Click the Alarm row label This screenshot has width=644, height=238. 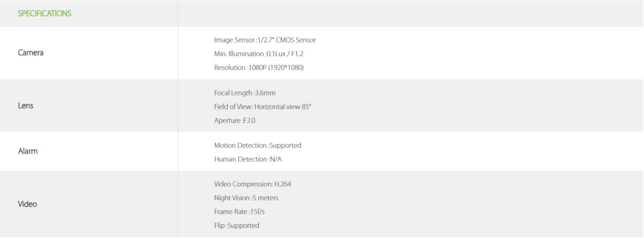click(x=28, y=152)
